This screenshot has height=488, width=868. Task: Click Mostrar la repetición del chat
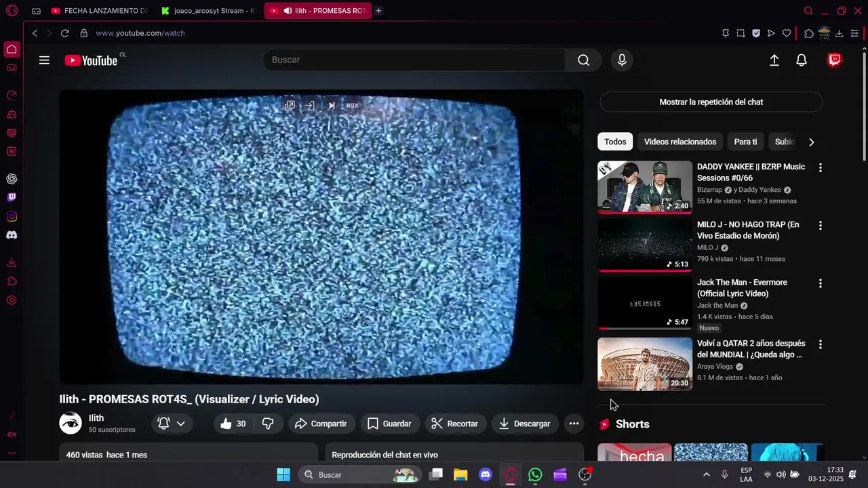(711, 102)
